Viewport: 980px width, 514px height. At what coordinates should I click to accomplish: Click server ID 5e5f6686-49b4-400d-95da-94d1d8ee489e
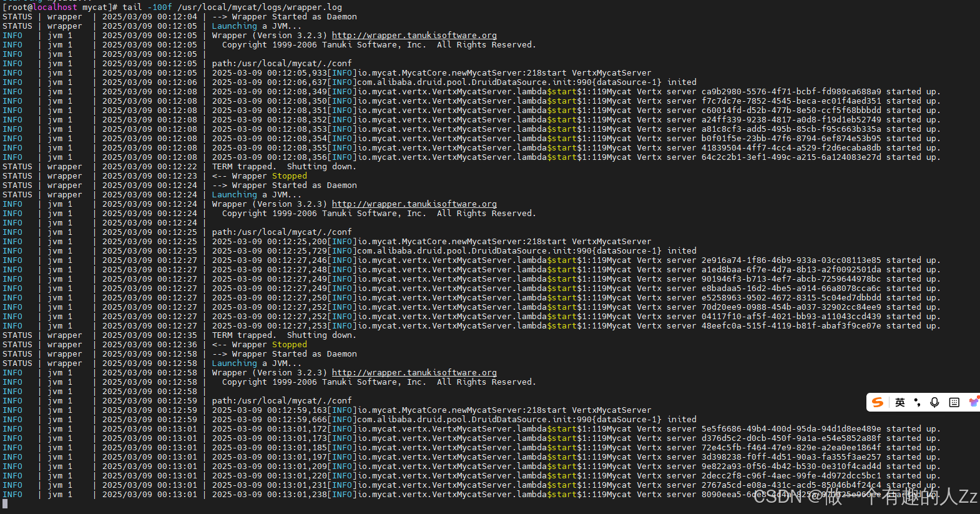(x=791, y=429)
